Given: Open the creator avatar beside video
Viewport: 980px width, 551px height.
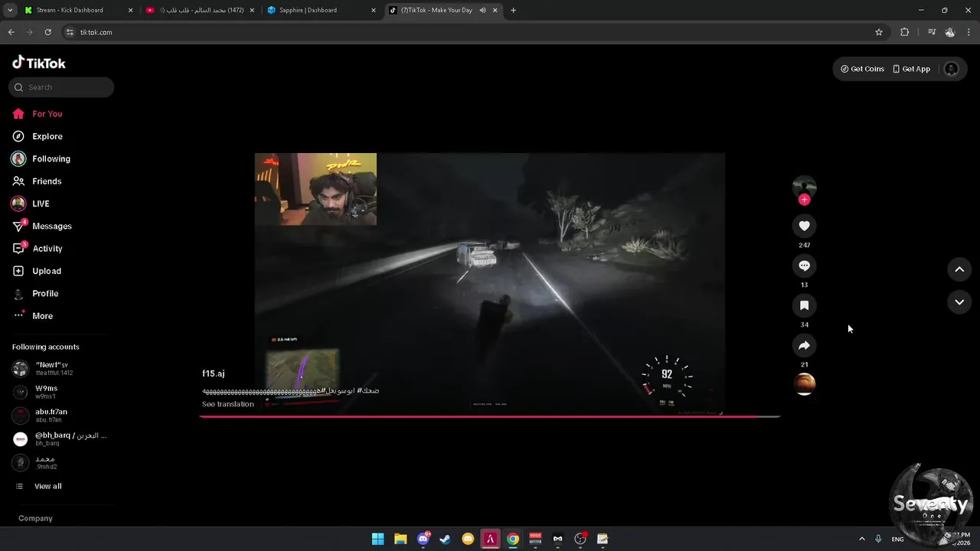Looking at the screenshot, I should [804, 186].
